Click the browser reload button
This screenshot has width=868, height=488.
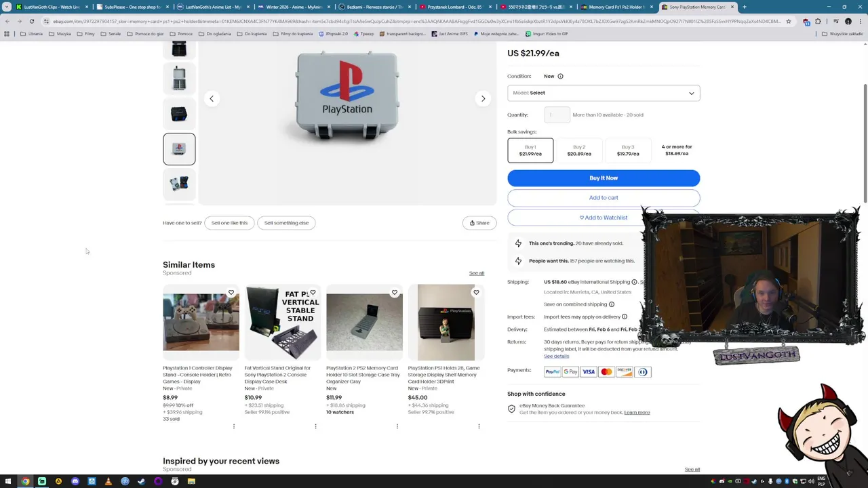tap(31, 21)
